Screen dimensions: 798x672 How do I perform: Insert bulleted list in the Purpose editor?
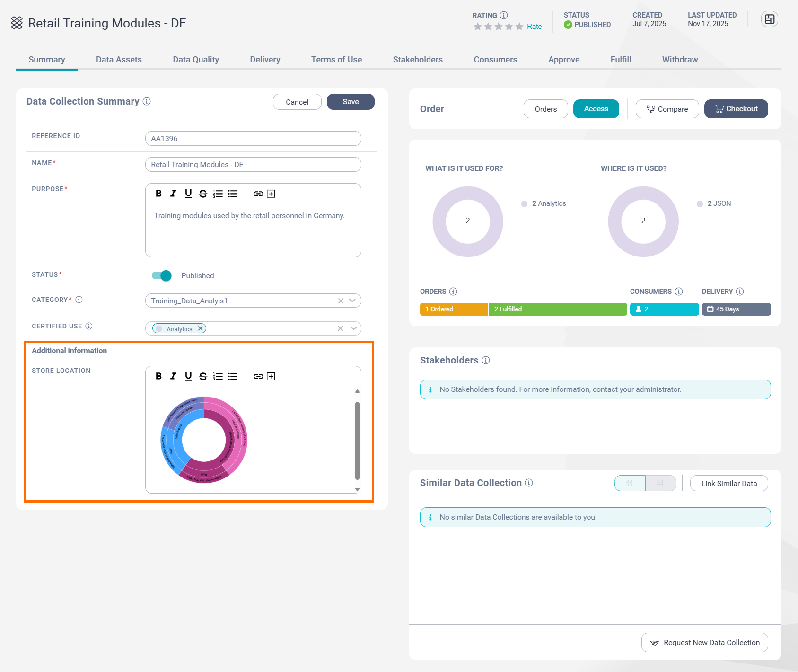tap(233, 194)
